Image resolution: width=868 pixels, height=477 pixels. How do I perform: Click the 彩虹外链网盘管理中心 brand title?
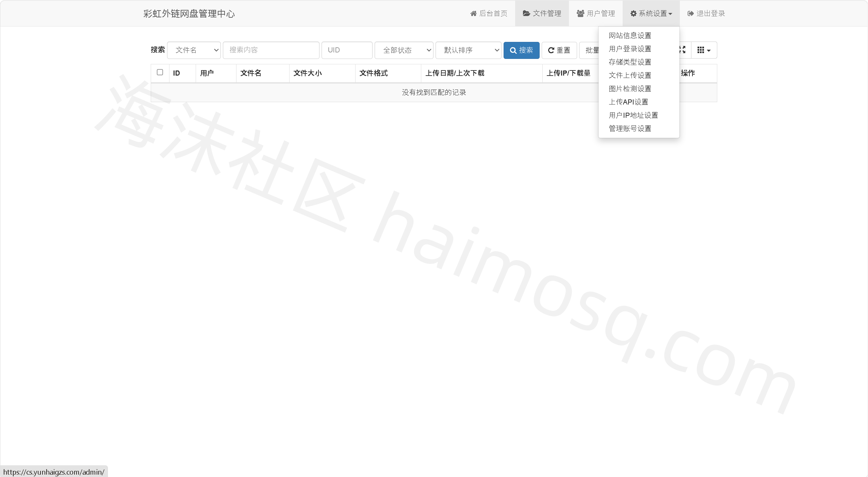(x=189, y=14)
